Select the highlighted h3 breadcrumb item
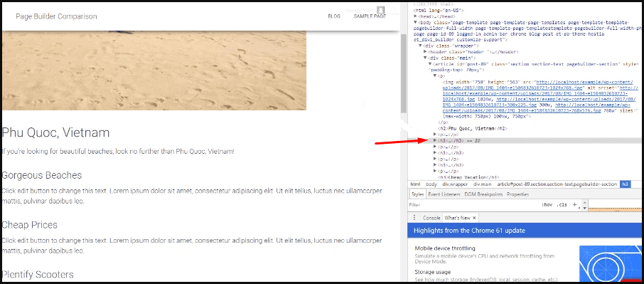This screenshot has width=644, height=284. click(x=625, y=184)
